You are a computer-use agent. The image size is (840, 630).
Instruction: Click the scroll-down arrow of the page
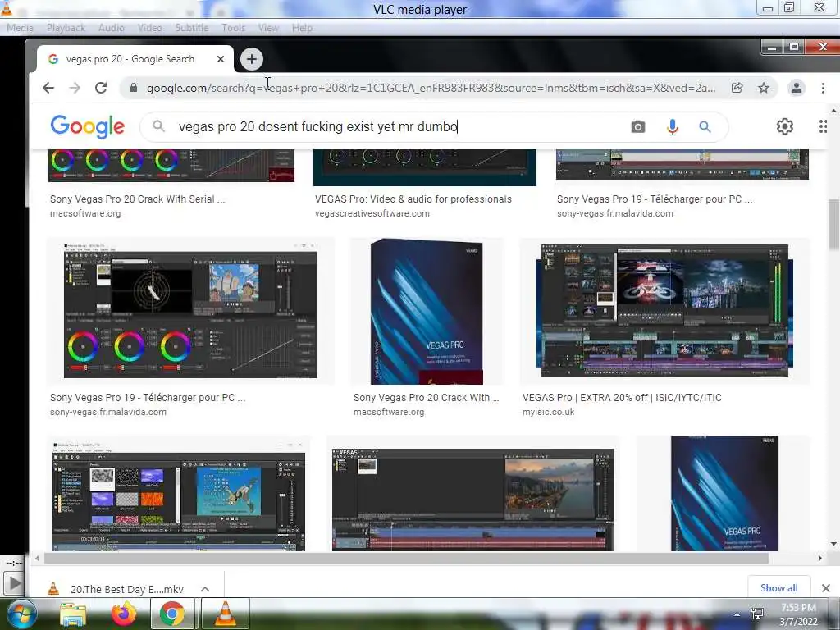pos(833,544)
